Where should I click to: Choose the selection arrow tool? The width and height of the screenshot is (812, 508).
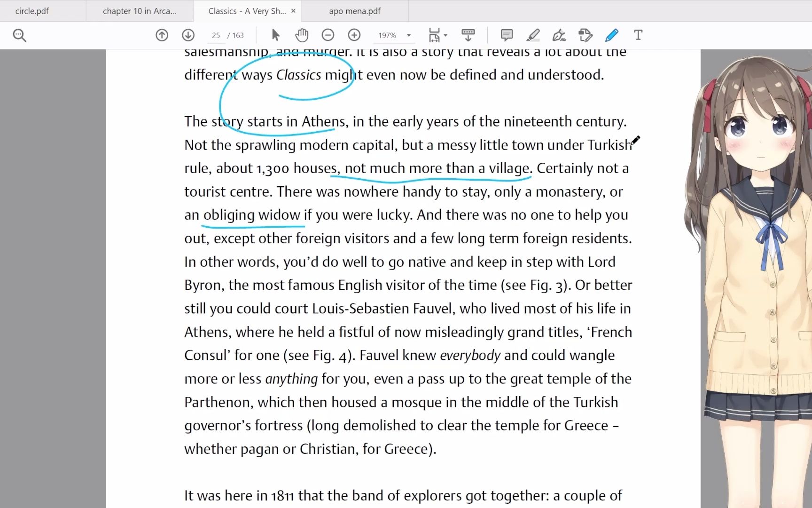pyautogui.click(x=275, y=35)
